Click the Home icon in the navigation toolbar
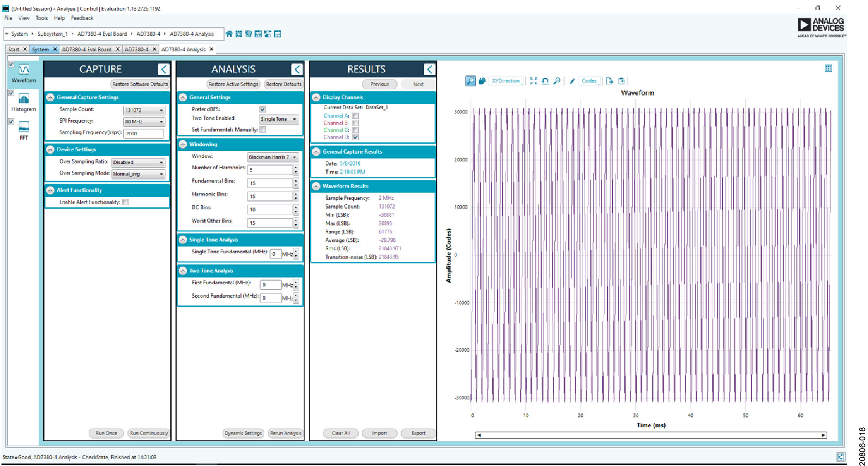The height and width of the screenshot is (466, 868). [x=229, y=34]
